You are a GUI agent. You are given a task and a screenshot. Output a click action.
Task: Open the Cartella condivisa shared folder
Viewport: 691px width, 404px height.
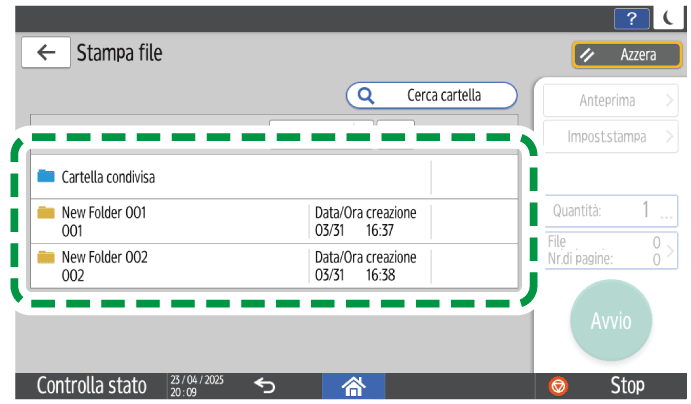pos(274,177)
